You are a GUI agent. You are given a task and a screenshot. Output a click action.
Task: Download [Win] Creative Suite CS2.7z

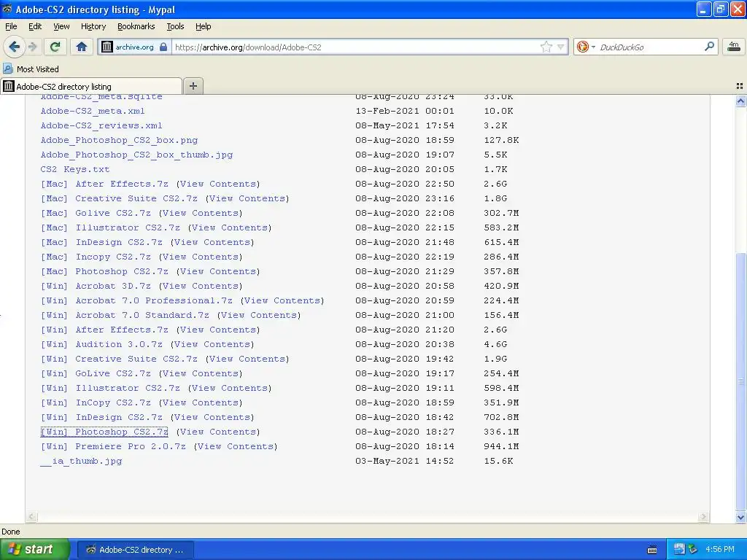119,359
